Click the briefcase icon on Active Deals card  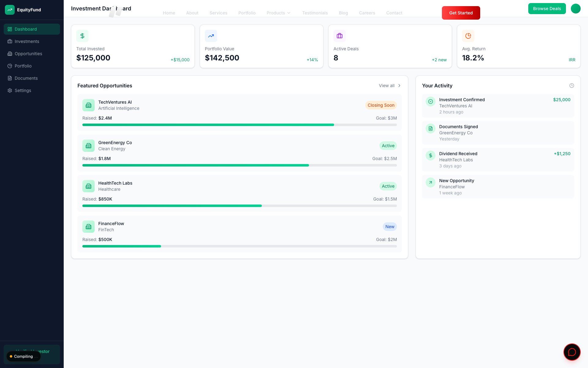pyautogui.click(x=340, y=36)
